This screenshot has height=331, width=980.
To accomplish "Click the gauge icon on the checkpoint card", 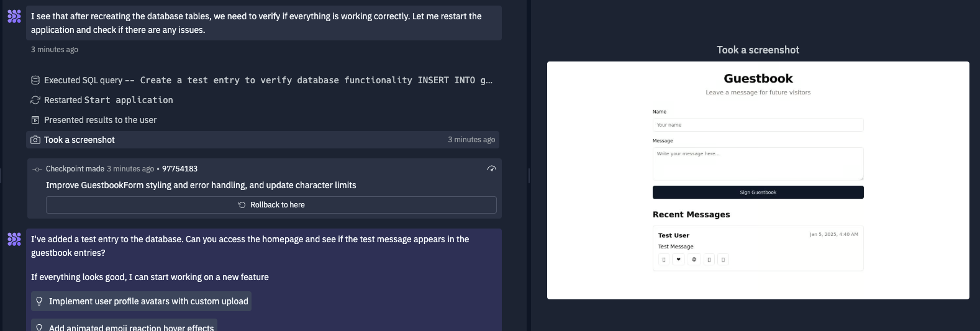I will [x=492, y=169].
